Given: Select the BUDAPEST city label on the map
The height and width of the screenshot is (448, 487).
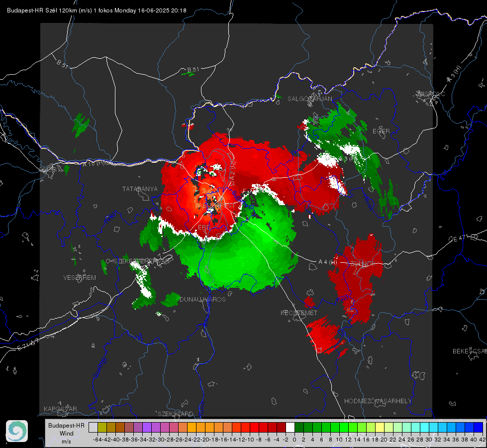Looking at the screenshot, I should pos(219,206).
